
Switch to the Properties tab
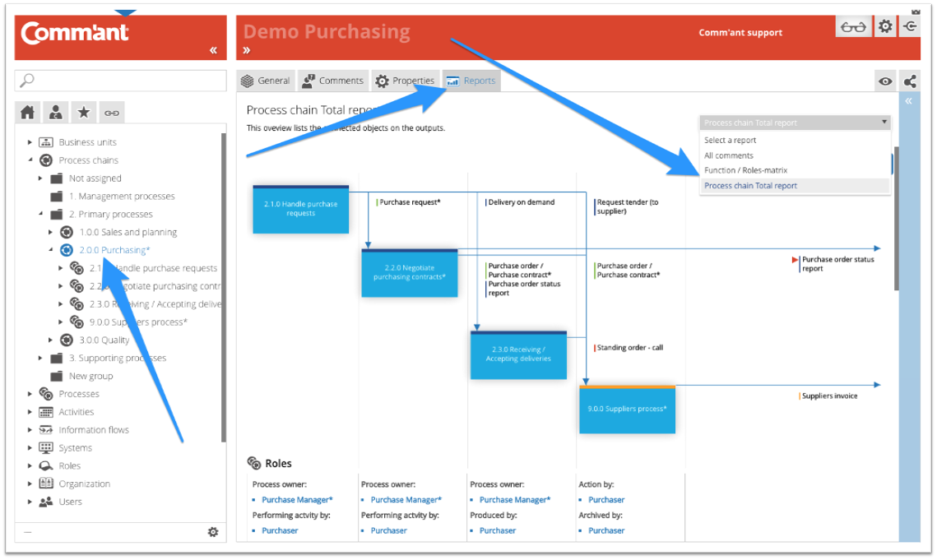point(406,81)
